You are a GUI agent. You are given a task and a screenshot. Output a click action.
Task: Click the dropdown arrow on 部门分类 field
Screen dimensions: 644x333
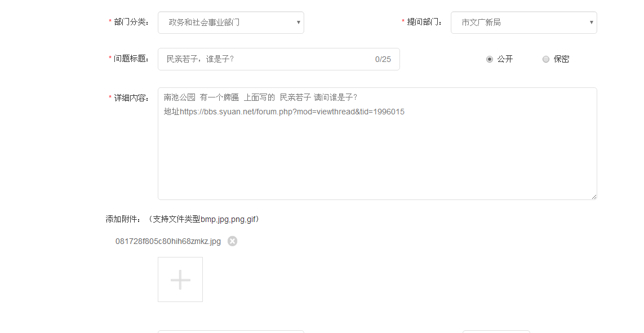298,22
